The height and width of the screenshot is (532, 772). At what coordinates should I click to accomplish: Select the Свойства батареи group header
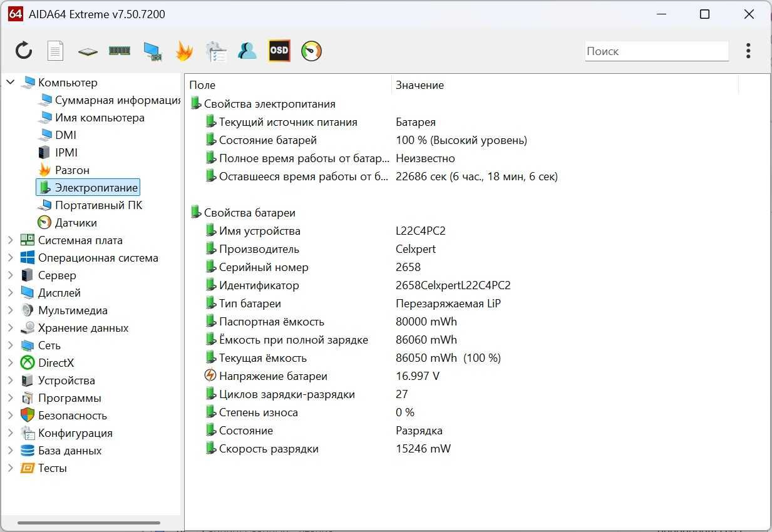249,213
